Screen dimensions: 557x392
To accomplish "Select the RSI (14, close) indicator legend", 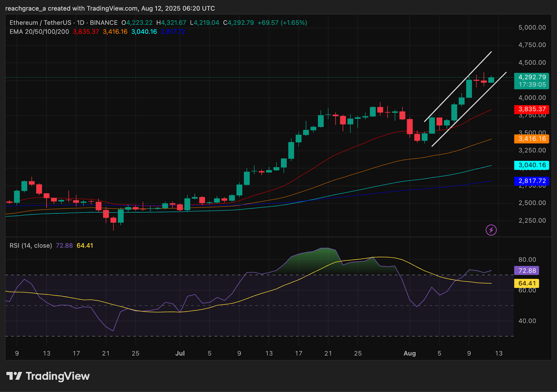I will point(31,246).
